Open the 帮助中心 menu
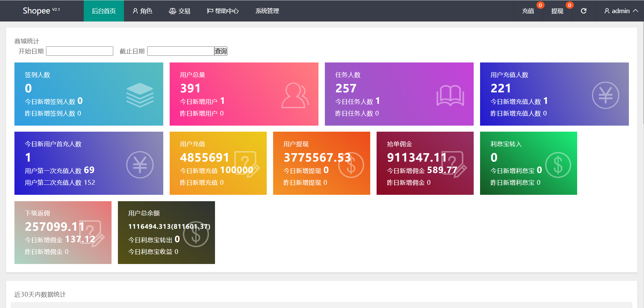Image resolution: width=644 pixels, height=308 pixels. [x=223, y=11]
